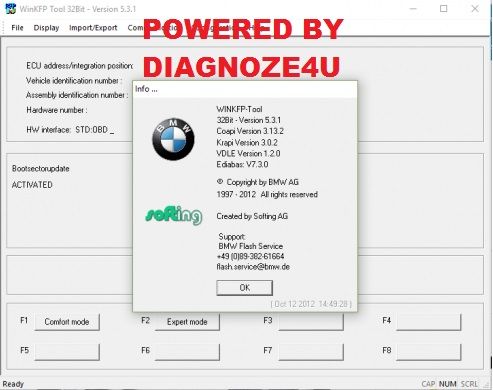493x390 pixels.
Task: Click the build timestamp 'Oct 12 2012 14:49:28'
Action: pos(311,304)
